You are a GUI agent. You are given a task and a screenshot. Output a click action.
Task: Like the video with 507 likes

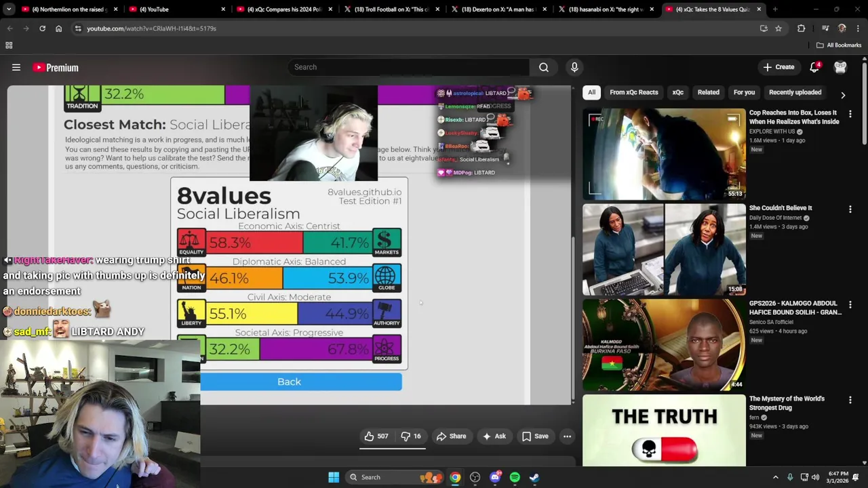(376, 436)
